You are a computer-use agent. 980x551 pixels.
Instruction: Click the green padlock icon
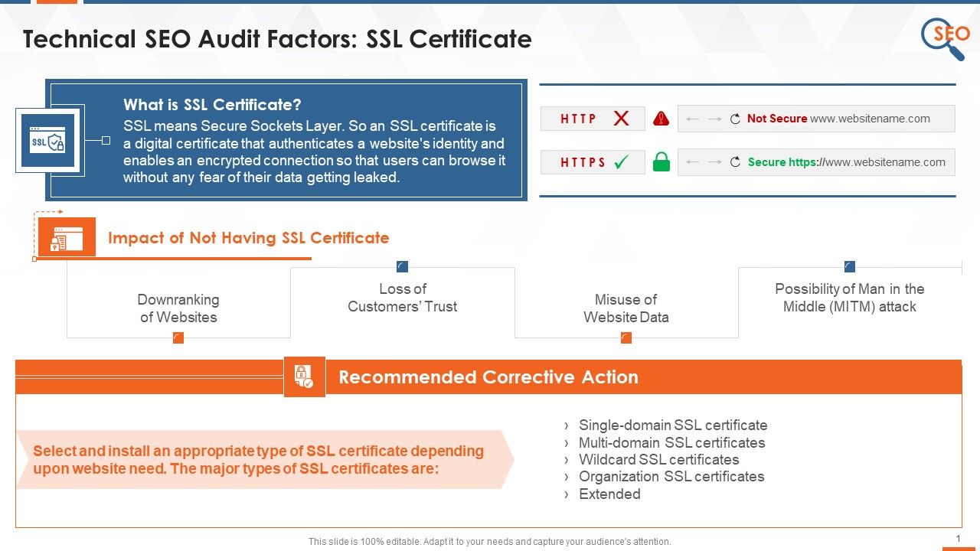coord(661,161)
